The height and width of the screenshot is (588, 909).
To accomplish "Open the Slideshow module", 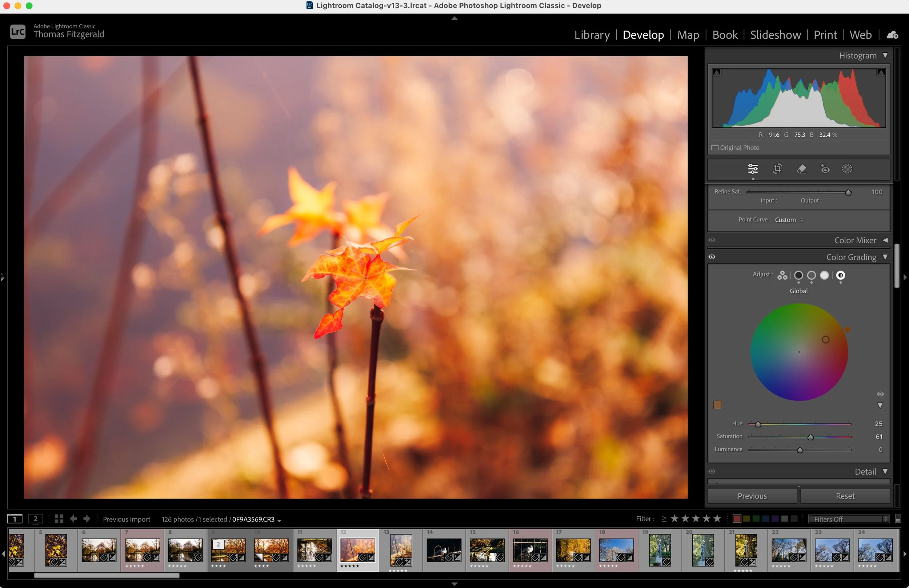I will [x=775, y=35].
